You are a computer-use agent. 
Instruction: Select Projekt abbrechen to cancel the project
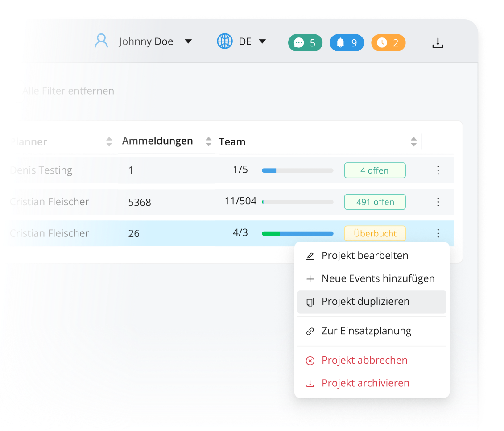[365, 360]
